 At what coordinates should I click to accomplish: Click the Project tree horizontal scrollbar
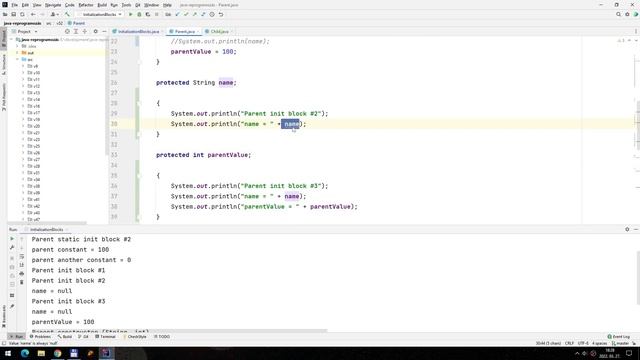[48, 223]
